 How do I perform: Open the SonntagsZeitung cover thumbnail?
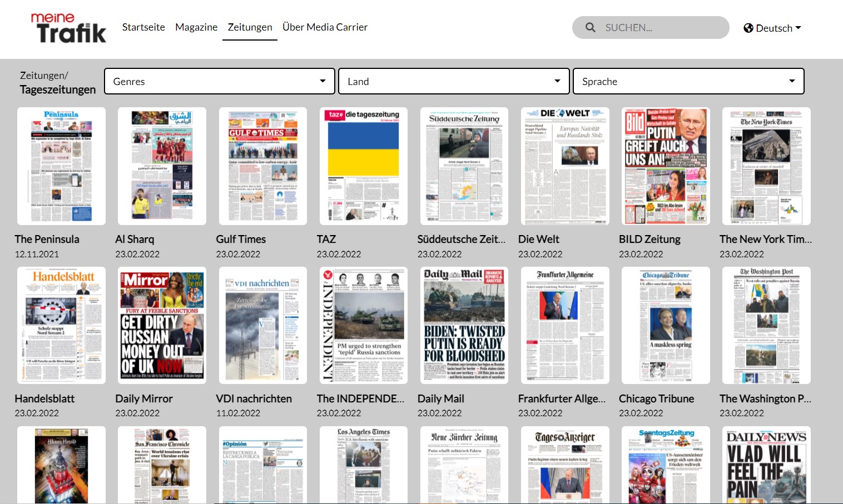(x=666, y=465)
